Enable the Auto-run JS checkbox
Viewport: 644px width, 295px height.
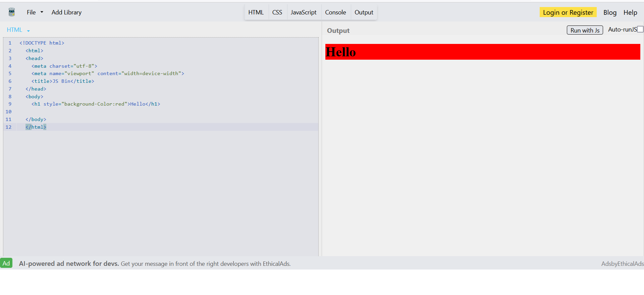pos(640,29)
